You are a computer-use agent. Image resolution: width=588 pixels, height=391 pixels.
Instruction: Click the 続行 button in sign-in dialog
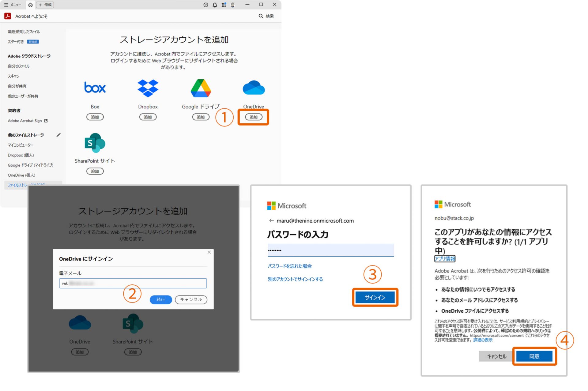click(x=161, y=299)
